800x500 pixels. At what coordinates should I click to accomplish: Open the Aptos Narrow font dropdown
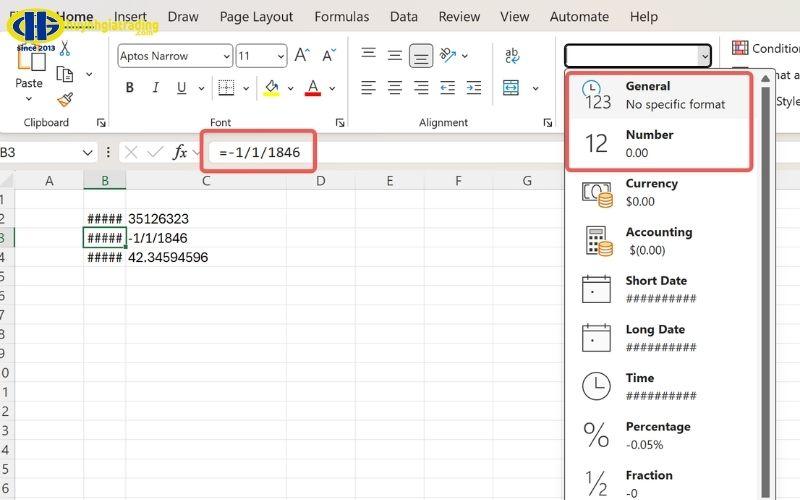pyautogui.click(x=175, y=56)
